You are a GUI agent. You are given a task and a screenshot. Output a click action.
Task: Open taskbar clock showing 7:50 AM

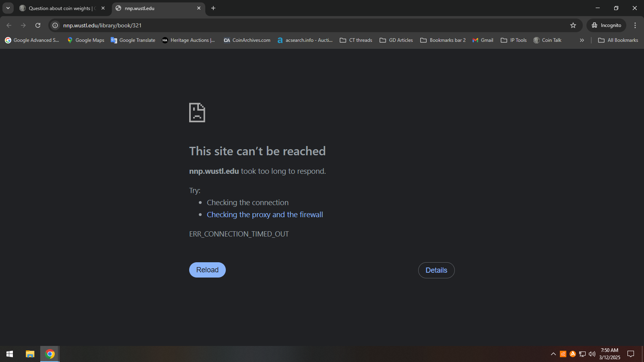[609, 354]
